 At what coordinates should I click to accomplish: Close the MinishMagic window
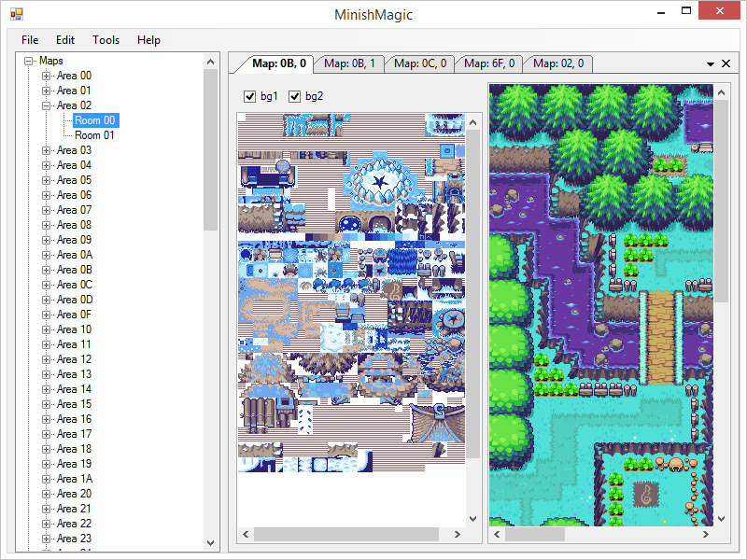[719, 10]
